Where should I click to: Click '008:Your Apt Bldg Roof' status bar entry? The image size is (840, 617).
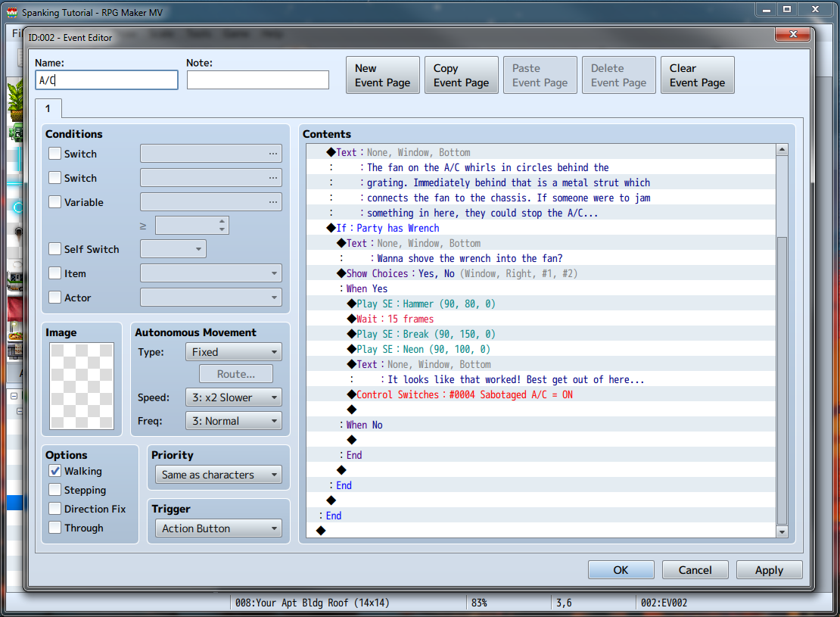point(313,603)
